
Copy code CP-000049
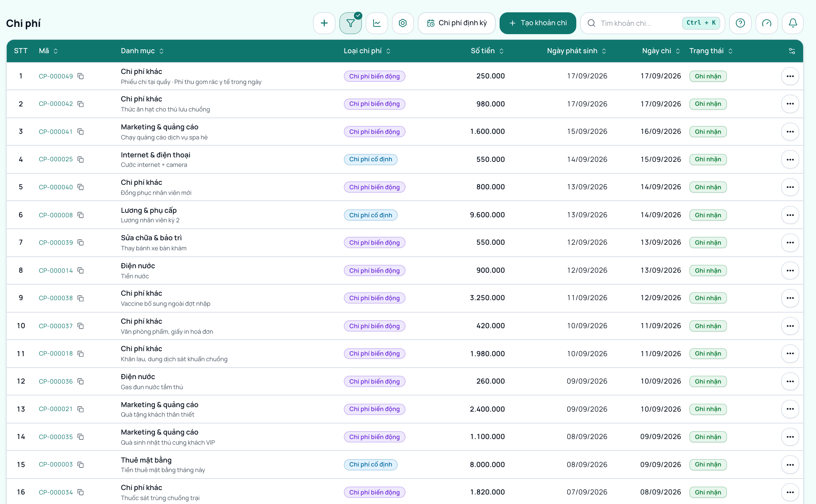81,76
